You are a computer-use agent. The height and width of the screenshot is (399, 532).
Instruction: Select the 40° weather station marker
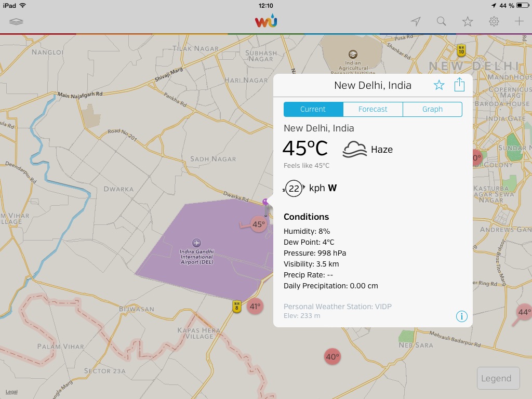[332, 357]
